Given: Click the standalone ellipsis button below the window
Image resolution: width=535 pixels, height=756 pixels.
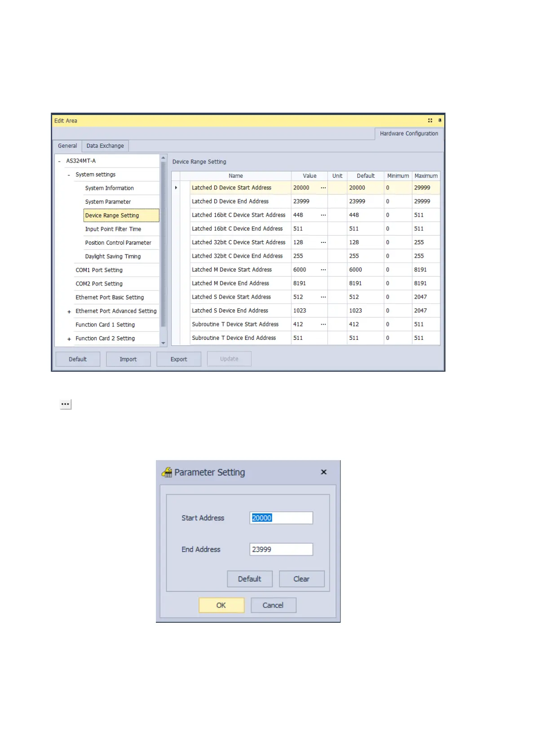Looking at the screenshot, I should (x=66, y=404).
